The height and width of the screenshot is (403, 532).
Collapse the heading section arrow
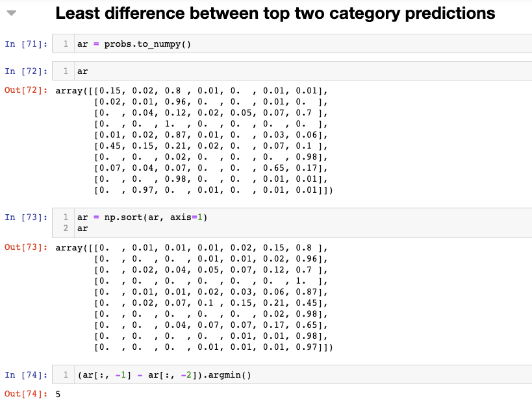[12, 13]
